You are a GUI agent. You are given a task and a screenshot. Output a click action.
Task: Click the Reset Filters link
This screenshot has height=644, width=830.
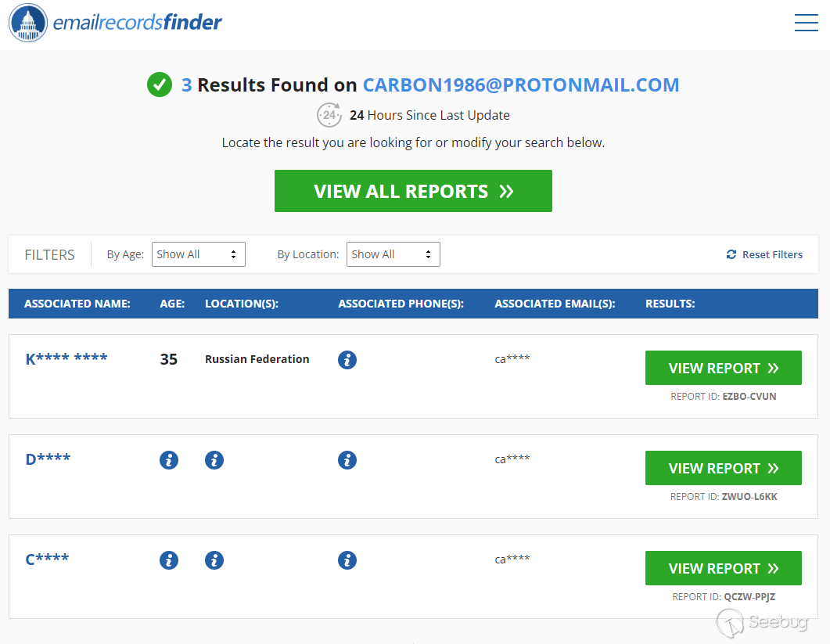point(764,254)
